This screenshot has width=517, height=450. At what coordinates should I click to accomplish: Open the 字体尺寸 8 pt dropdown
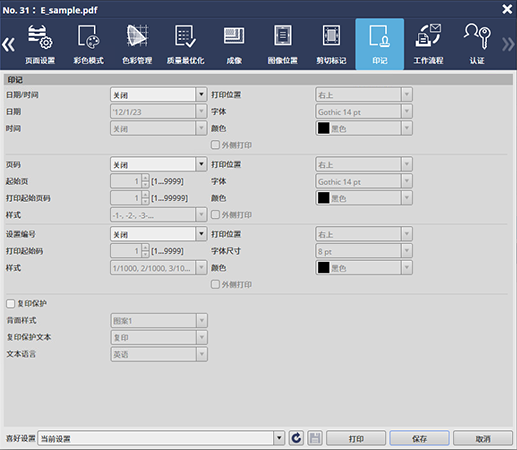click(364, 251)
